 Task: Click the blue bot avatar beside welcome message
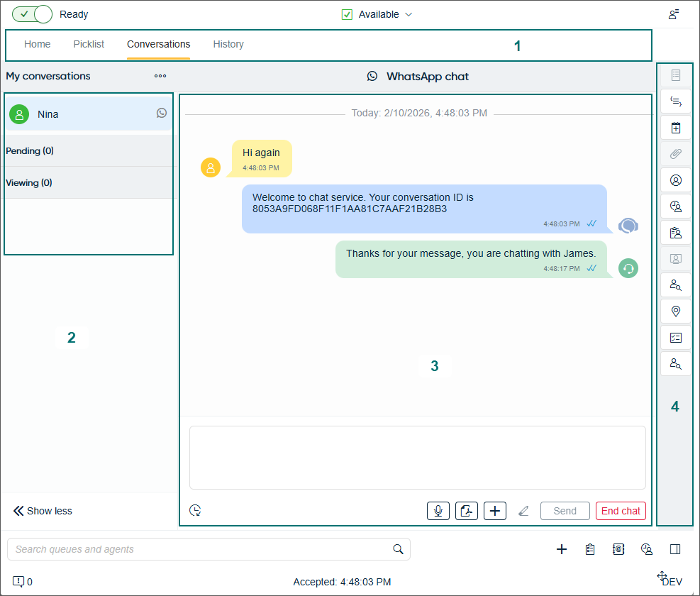click(x=628, y=226)
